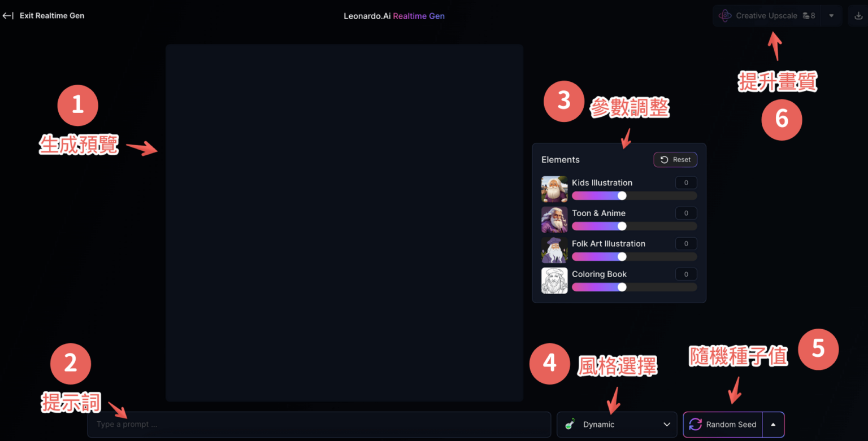
Task: Click the Dynamic style potion icon
Action: pos(570,425)
